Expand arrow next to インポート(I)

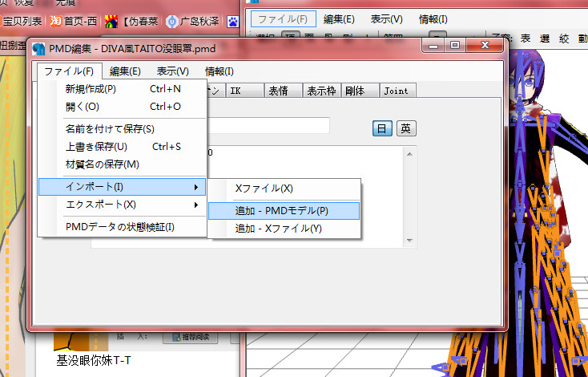[x=196, y=187]
